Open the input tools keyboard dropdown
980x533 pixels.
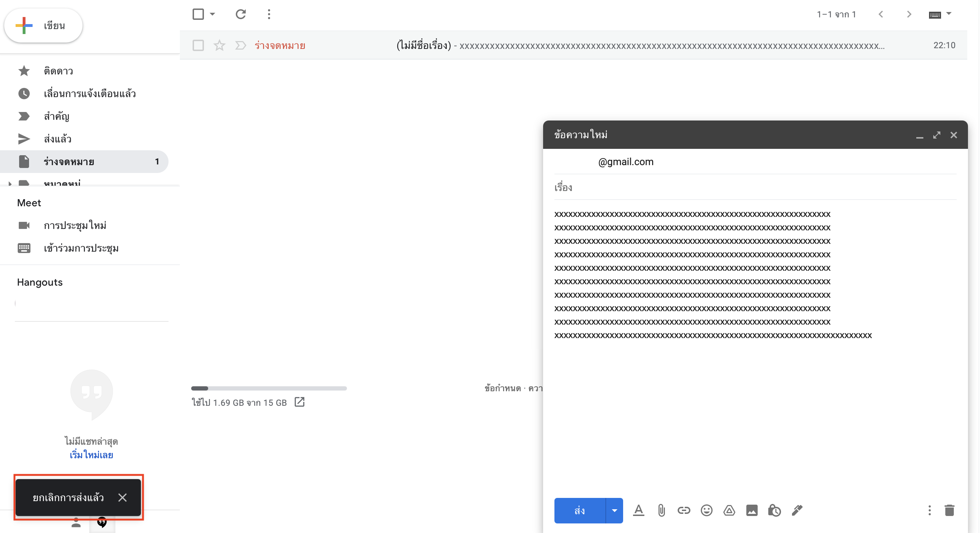[948, 14]
